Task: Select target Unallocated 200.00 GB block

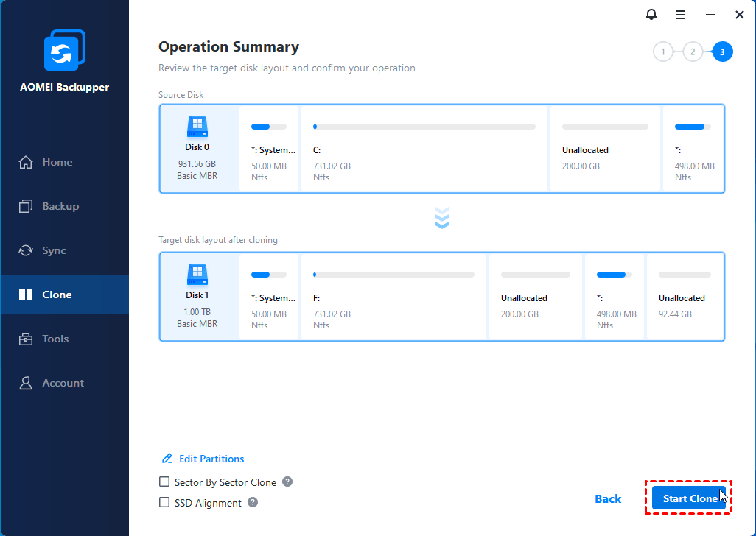Action: [536, 297]
